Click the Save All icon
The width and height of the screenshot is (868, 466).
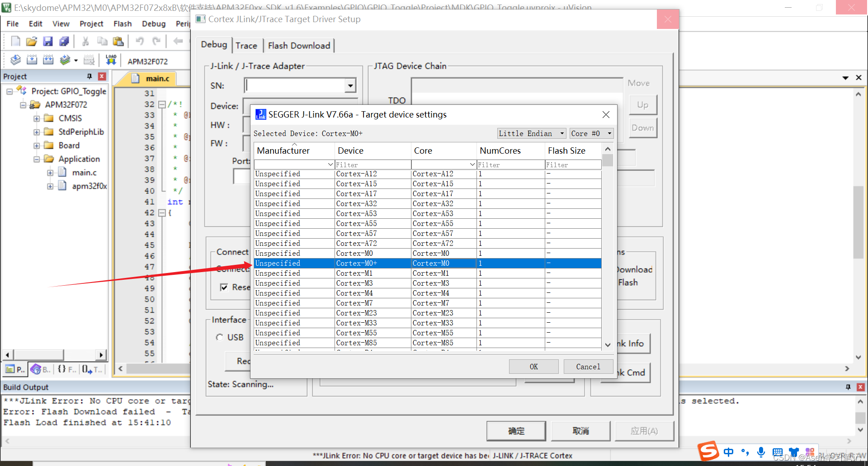64,42
